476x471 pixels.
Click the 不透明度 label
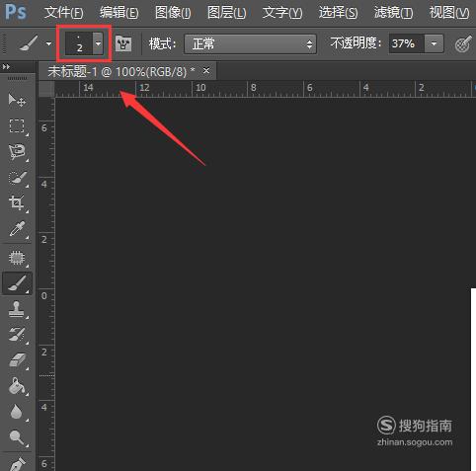click(356, 43)
